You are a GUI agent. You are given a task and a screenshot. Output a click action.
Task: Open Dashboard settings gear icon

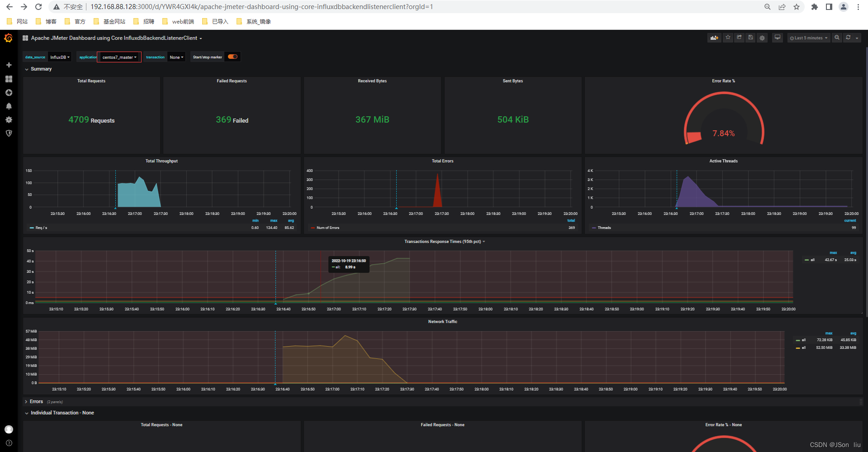coord(762,38)
